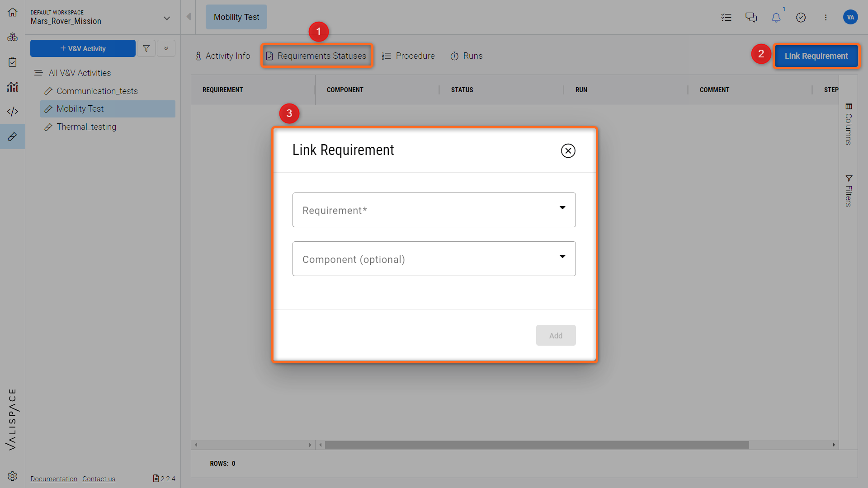Open the V&V test module icon in sidebar
This screenshot has height=488, width=868.
(x=13, y=136)
